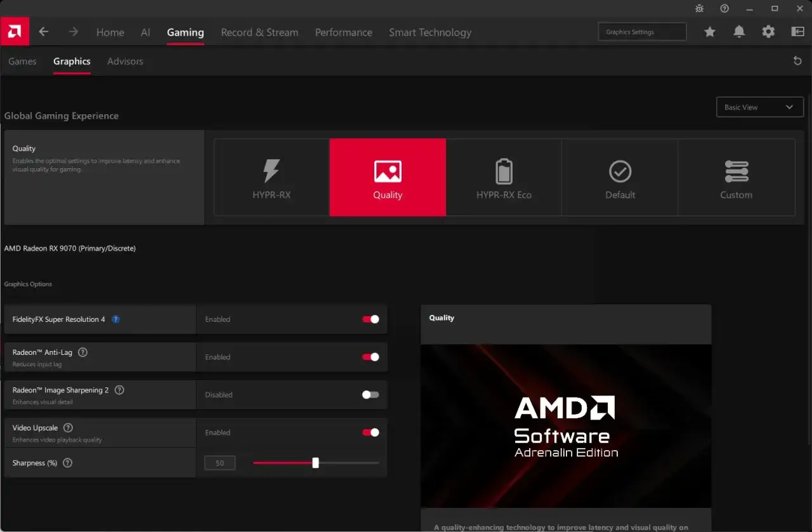Click the AMD Software Adrenalin Edition preview image
Viewport: 812px width, 532px height.
pyautogui.click(x=566, y=426)
